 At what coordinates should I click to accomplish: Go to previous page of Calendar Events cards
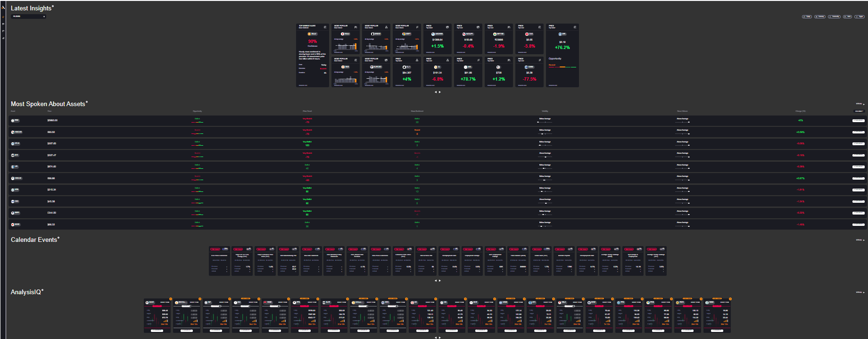pos(436,281)
